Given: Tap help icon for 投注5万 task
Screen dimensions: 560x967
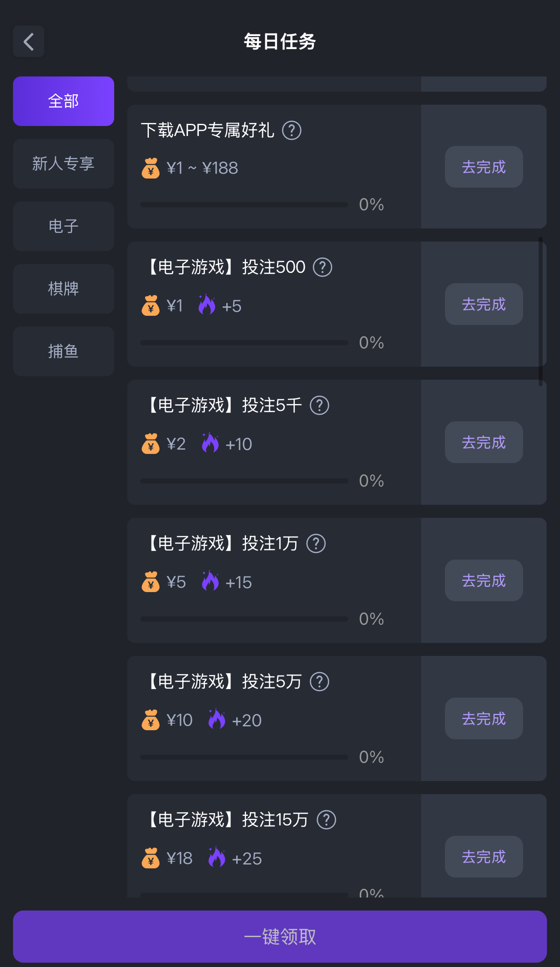Looking at the screenshot, I should [x=320, y=682].
